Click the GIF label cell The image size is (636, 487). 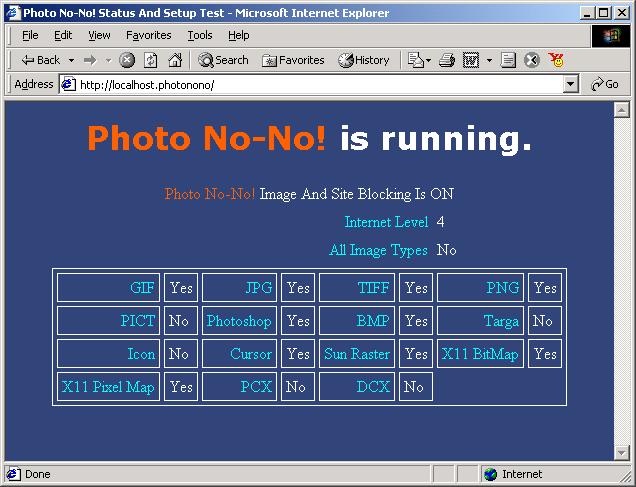108,287
